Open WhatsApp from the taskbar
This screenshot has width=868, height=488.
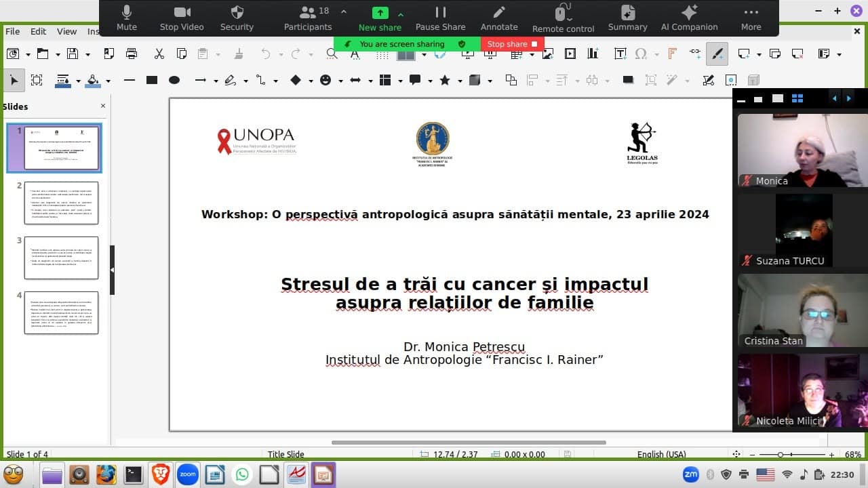(x=243, y=475)
